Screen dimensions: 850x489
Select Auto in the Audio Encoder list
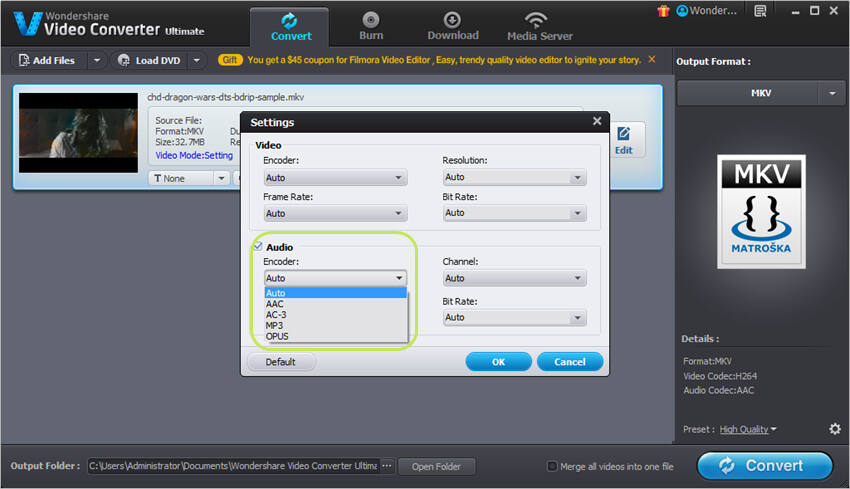pyautogui.click(x=336, y=293)
